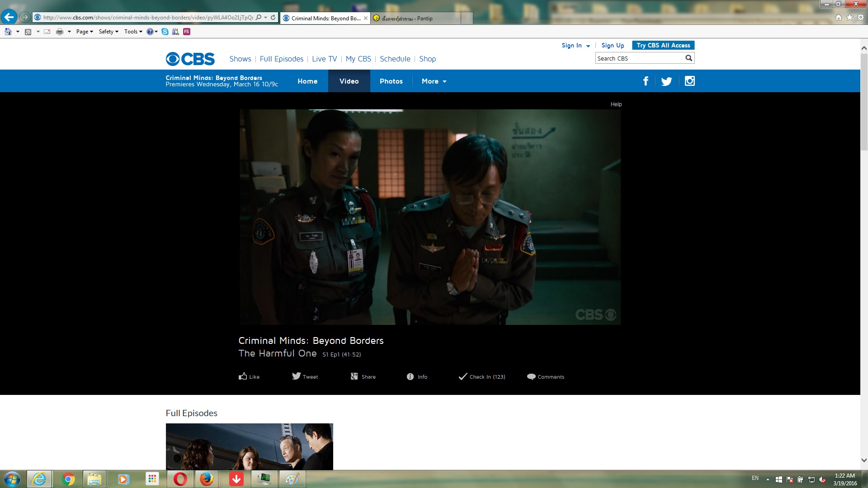Click the Home toolbar icon in IE
This screenshot has height=488, width=868.
[8, 32]
